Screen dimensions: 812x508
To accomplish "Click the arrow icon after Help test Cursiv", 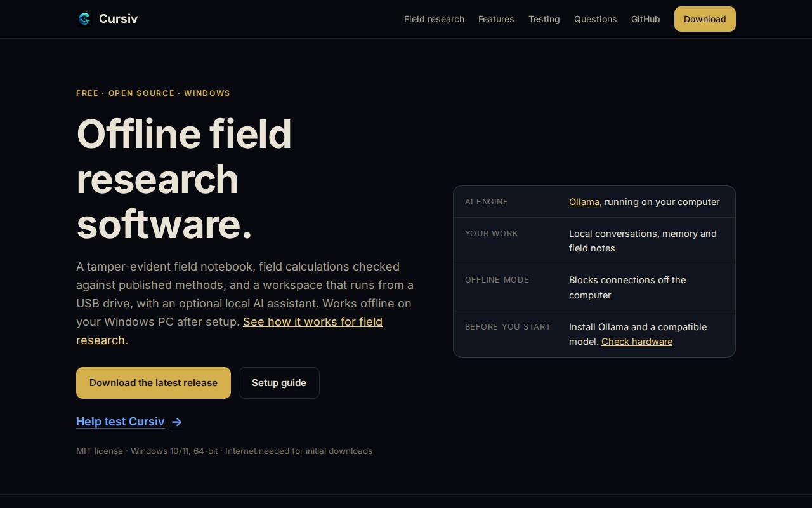I will pyautogui.click(x=177, y=422).
